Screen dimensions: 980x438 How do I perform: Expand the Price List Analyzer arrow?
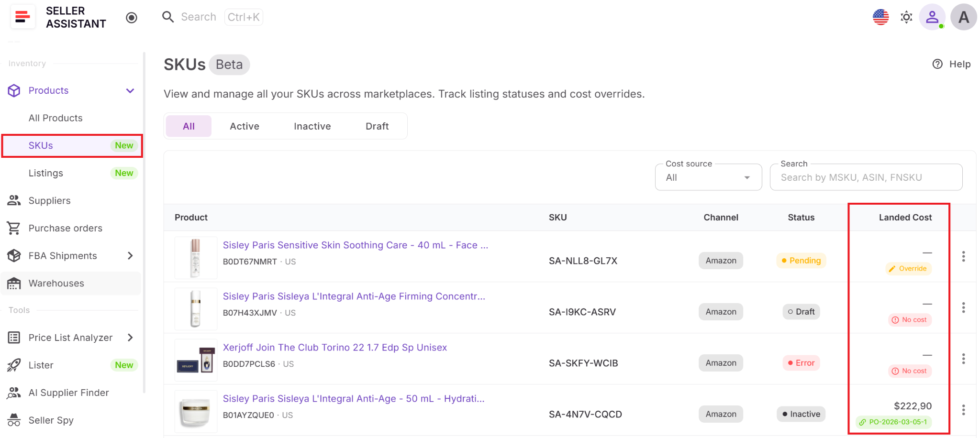130,338
